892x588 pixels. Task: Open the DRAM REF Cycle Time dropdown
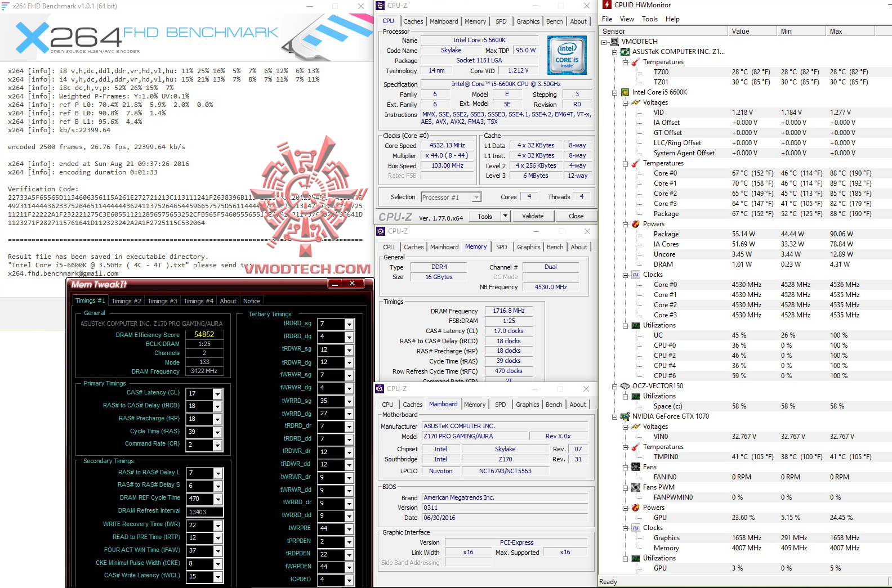click(218, 499)
